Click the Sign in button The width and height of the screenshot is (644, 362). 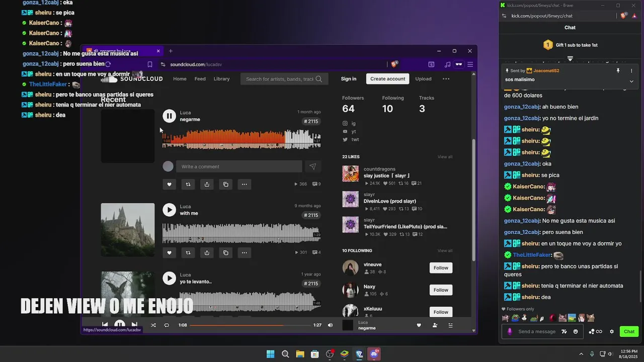(x=349, y=79)
